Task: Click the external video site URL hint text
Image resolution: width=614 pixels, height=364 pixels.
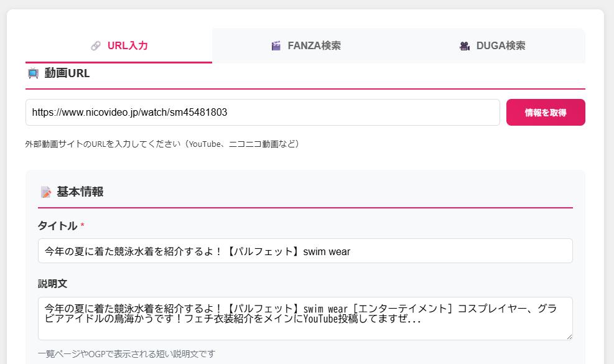Action: [162, 144]
